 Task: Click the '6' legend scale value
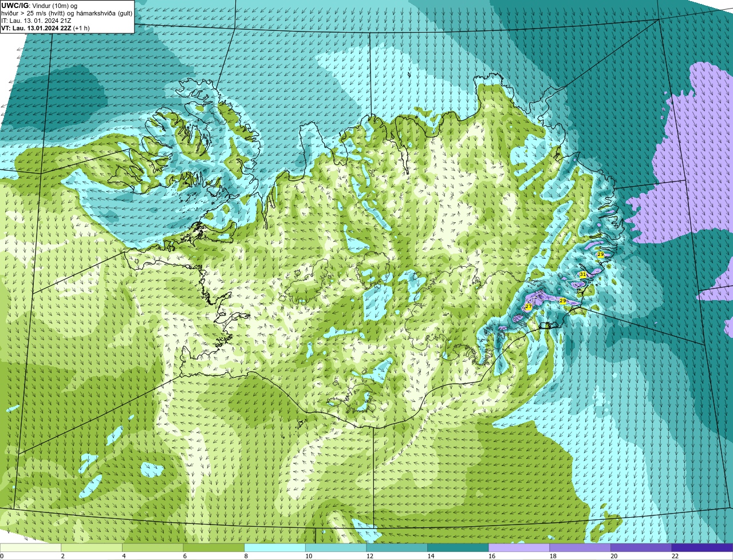(185, 556)
